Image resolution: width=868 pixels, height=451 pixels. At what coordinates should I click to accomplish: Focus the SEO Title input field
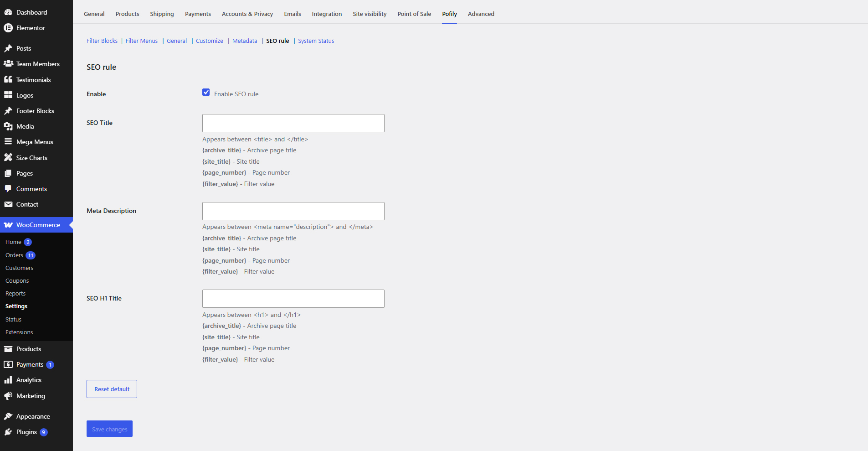[293, 123]
